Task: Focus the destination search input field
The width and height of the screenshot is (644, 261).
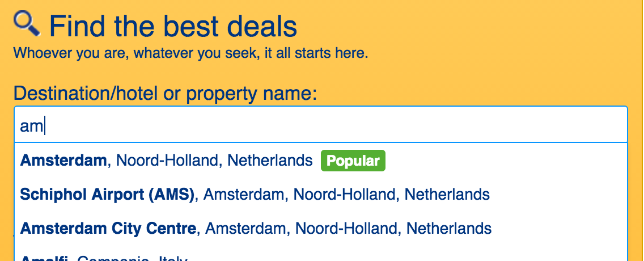Action: click(321, 125)
